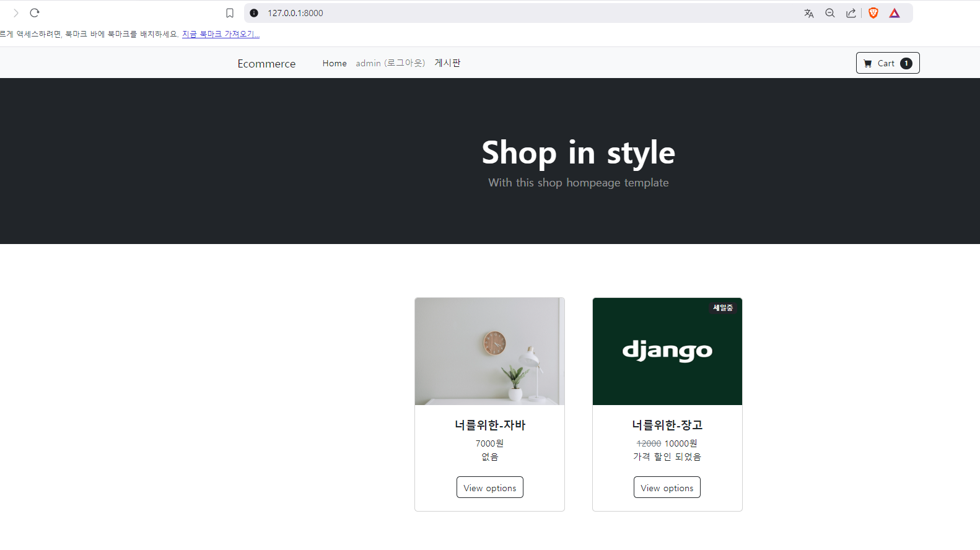Open the translate page icon

pos(809,13)
